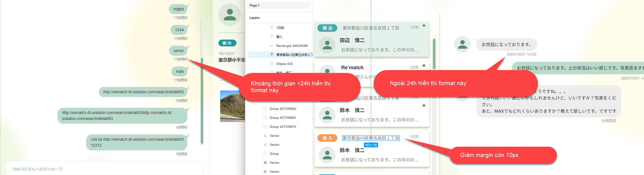
Task: Open the Re'match conversation card
Action: tap(371, 68)
